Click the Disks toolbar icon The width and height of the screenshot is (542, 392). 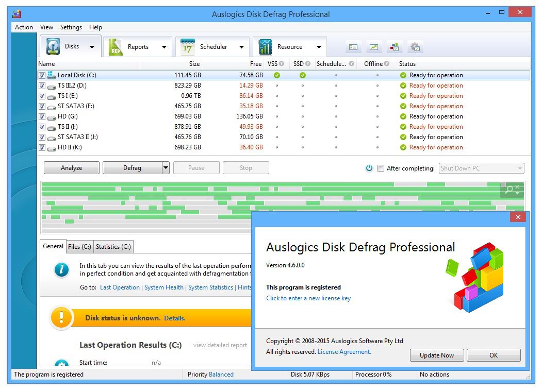(x=53, y=47)
